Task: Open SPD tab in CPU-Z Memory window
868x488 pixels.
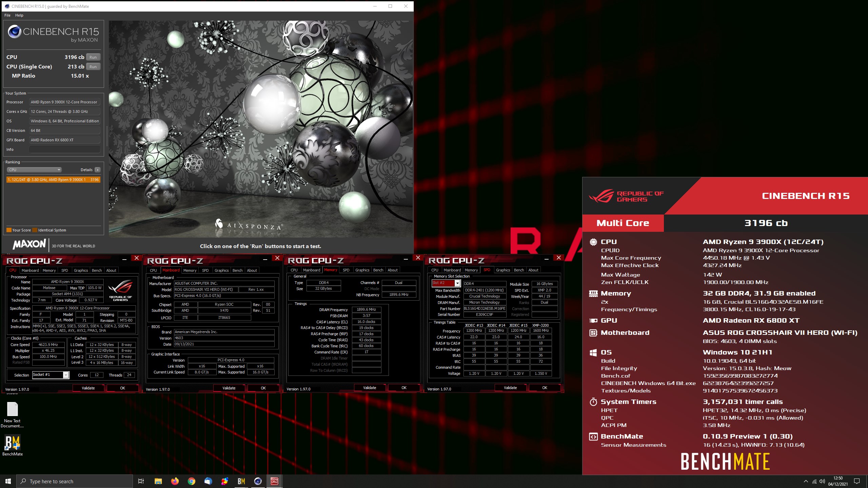Action: coord(346,270)
